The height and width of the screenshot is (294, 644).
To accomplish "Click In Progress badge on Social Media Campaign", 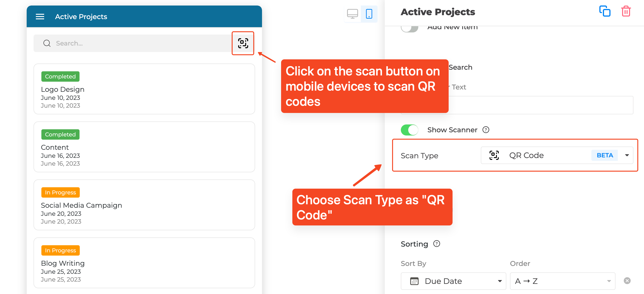I will tap(60, 192).
